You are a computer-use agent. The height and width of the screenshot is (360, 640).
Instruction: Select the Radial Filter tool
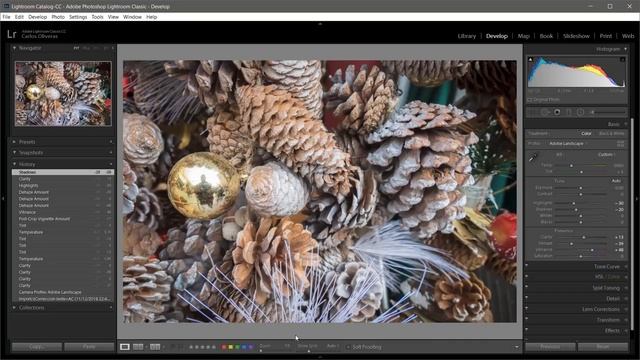pyautogui.click(x=580, y=112)
